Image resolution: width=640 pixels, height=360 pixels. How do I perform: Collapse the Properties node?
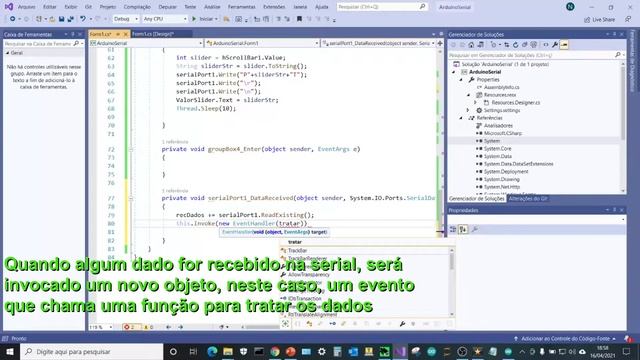[x=461, y=80]
